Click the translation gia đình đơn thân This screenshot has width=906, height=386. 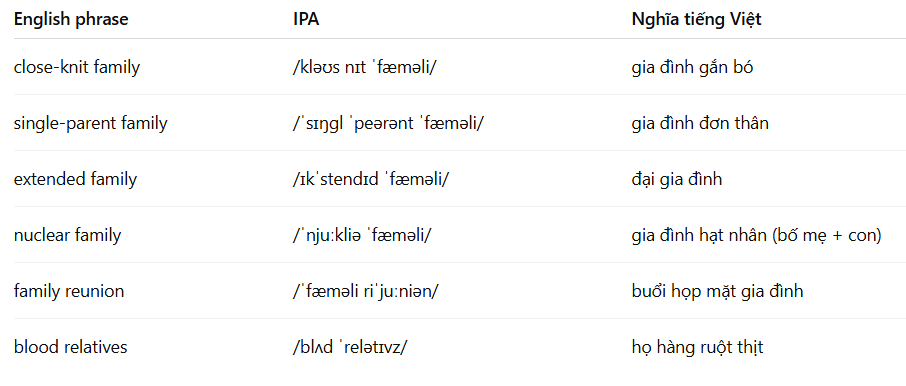pos(700,124)
